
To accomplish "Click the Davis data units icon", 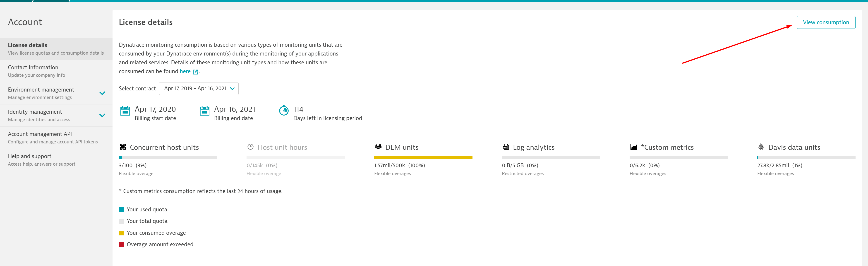I will click(761, 147).
